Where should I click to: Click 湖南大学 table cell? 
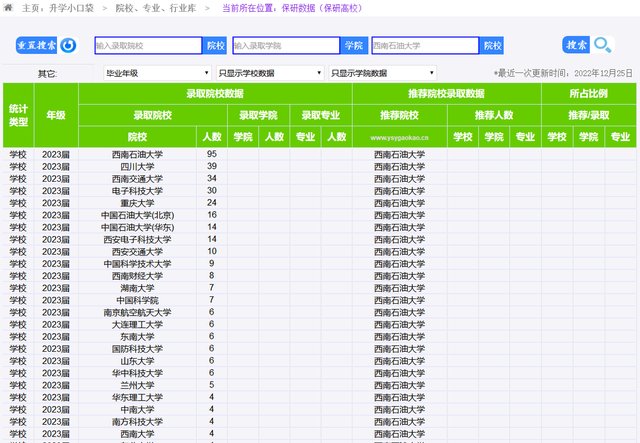click(x=137, y=288)
